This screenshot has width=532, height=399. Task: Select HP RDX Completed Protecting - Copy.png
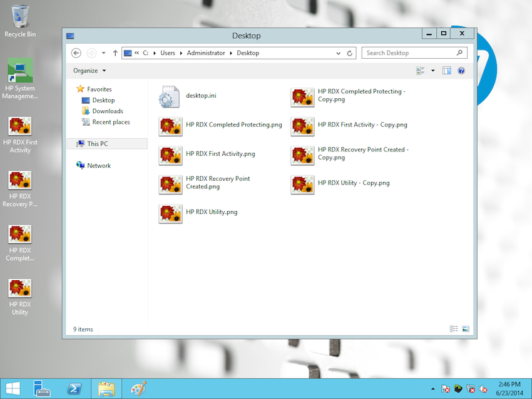(349, 96)
